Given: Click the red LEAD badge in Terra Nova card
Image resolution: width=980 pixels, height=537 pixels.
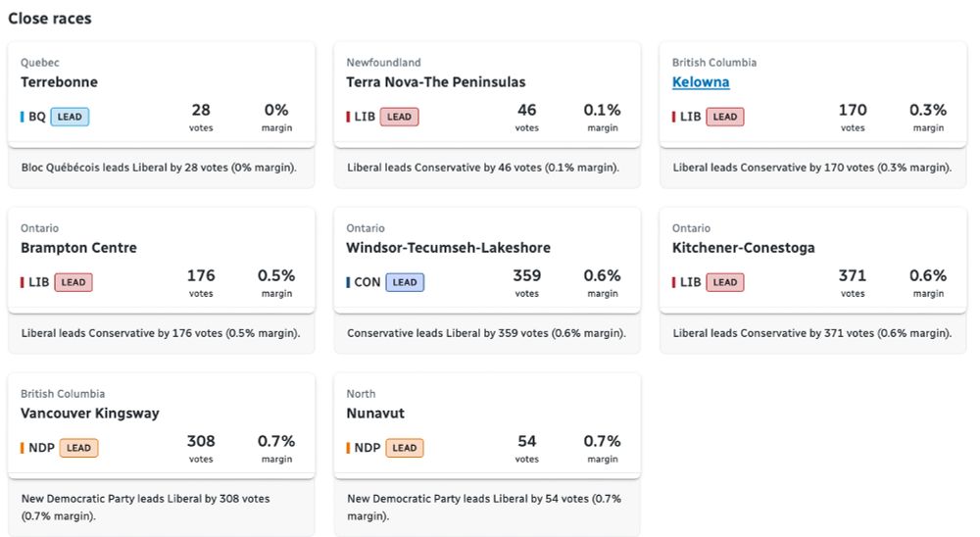Looking at the screenshot, I should coord(399,117).
